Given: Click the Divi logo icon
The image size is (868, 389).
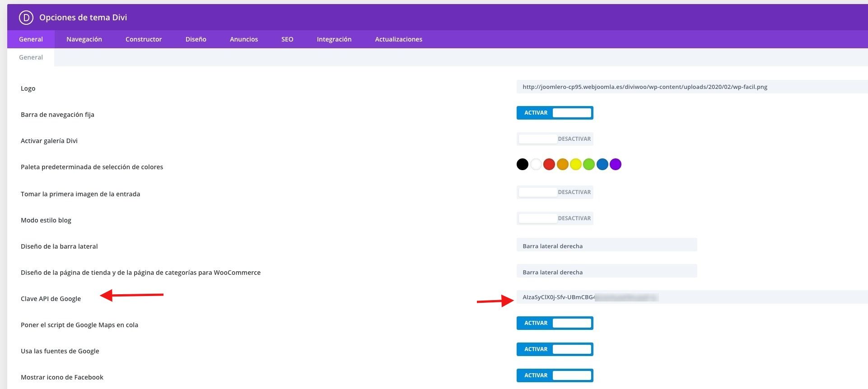Looking at the screenshot, I should 26,18.
